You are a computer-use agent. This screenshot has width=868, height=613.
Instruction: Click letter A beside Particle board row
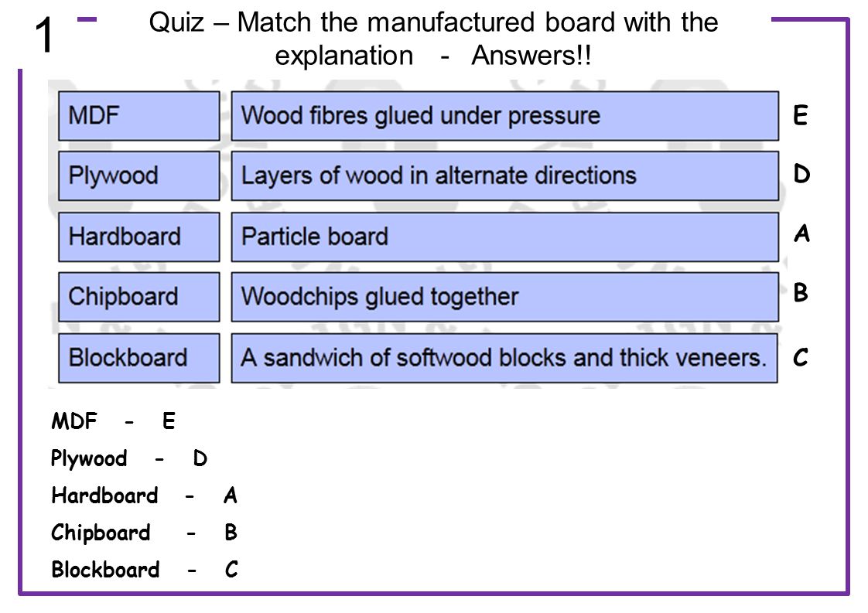[801, 233]
